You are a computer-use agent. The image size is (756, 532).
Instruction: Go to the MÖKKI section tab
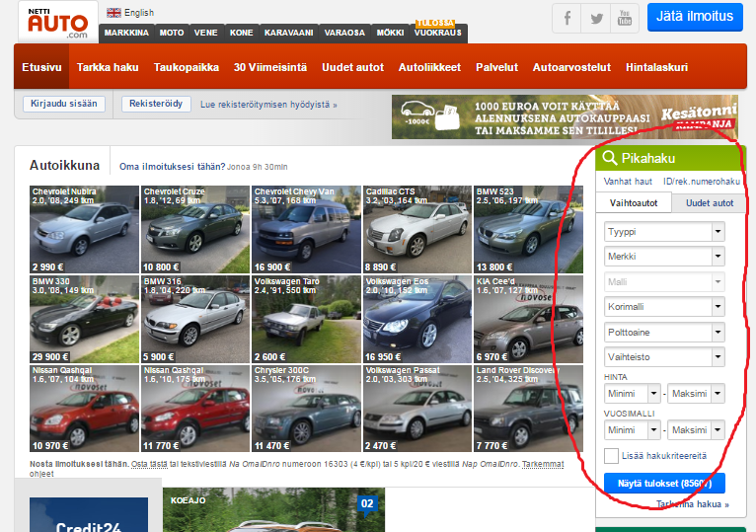pyautogui.click(x=390, y=33)
